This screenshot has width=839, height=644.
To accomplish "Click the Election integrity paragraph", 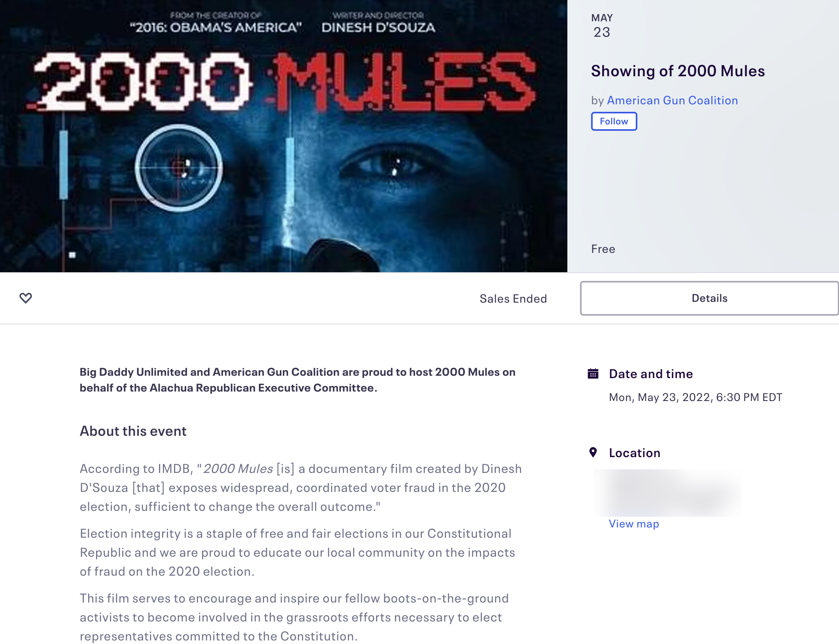I will point(296,552).
